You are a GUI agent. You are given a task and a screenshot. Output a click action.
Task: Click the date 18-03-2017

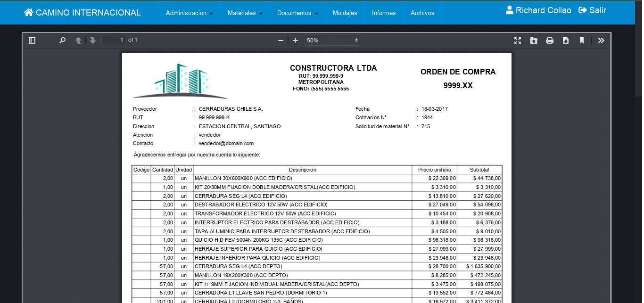pos(435,109)
